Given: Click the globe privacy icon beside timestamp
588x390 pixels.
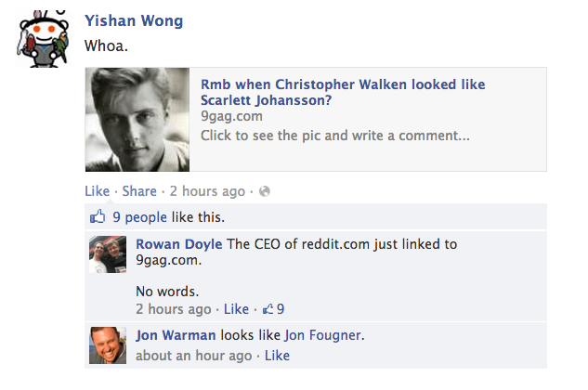Looking at the screenshot, I should [265, 191].
